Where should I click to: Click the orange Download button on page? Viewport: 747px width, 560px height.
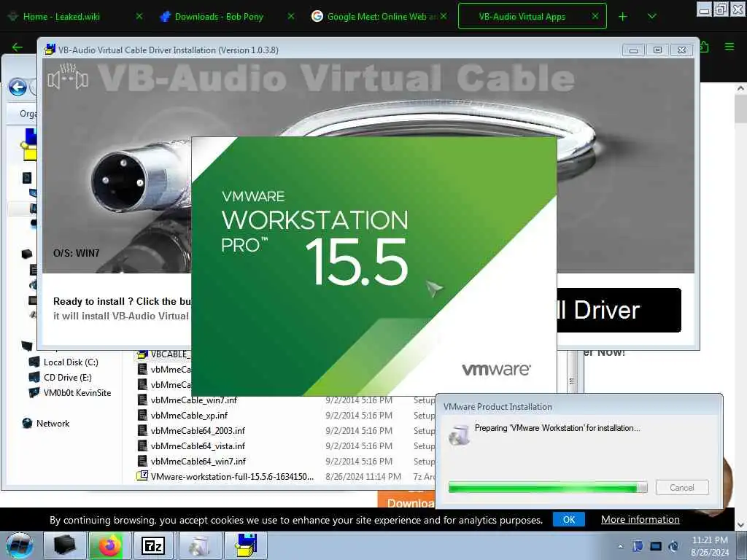pyautogui.click(x=406, y=500)
